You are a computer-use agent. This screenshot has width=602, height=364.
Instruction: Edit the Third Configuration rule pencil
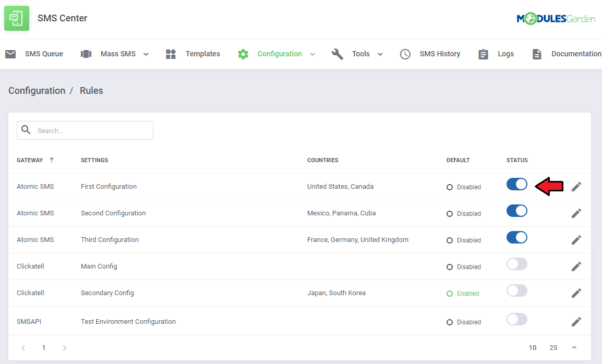576,240
